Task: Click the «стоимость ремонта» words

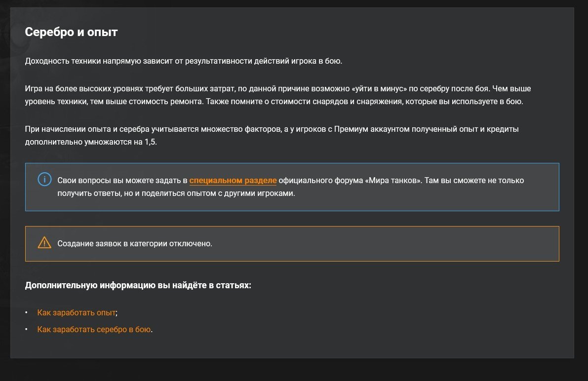Action: [168, 102]
